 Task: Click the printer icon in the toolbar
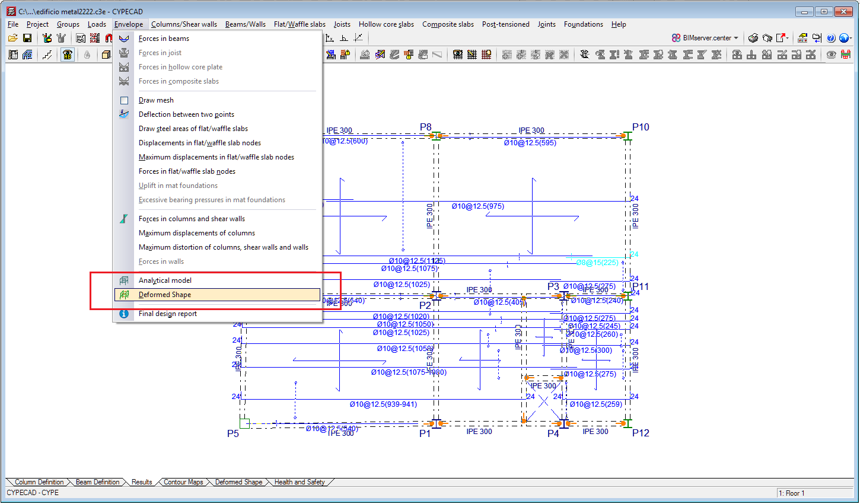tap(753, 38)
